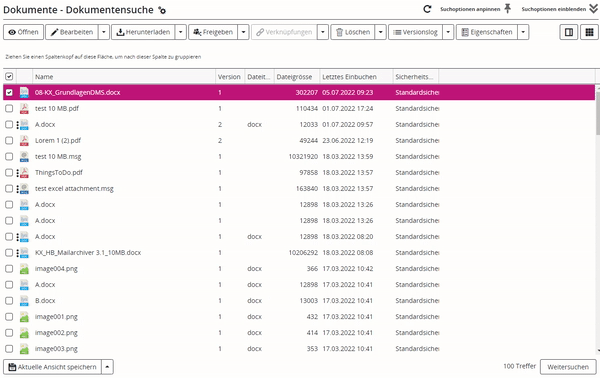Expand the Versionslog dropdown arrow
The width and height of the screenshot is (600, 378).
[x=448, y=32]
